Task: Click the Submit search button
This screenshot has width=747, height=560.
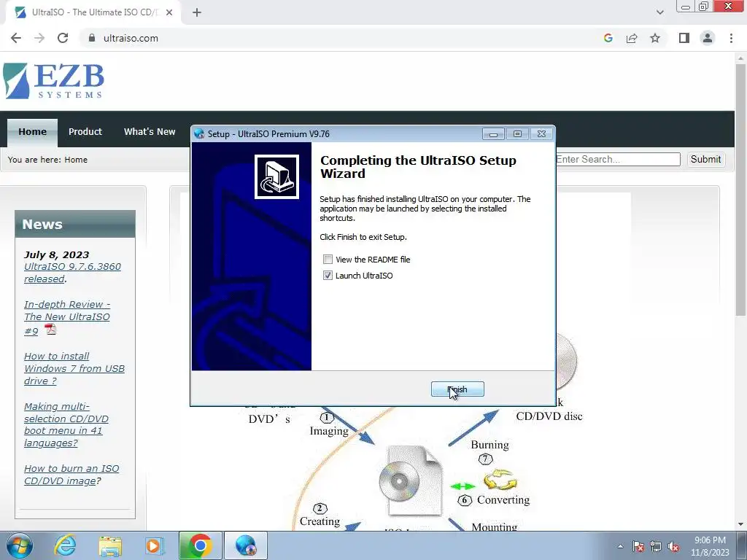Action: tap(705, 160)
